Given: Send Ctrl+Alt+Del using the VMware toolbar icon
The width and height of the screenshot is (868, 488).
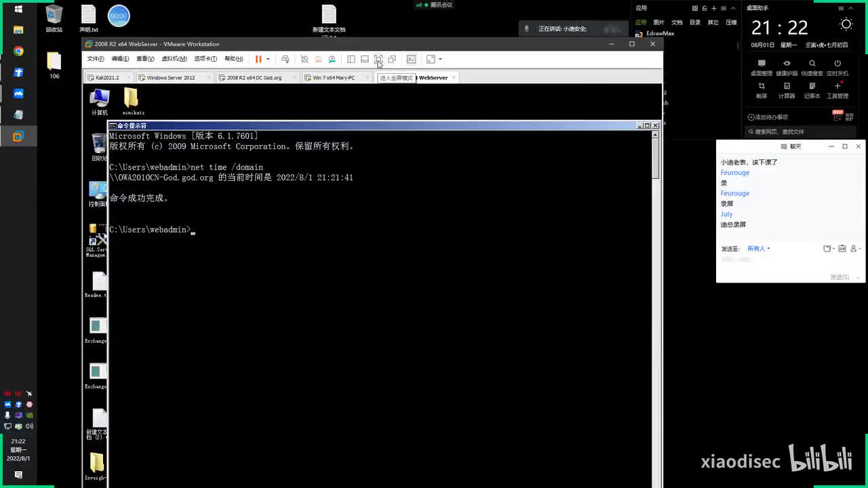Looking at the screenshot, I should tap(285, 59).
